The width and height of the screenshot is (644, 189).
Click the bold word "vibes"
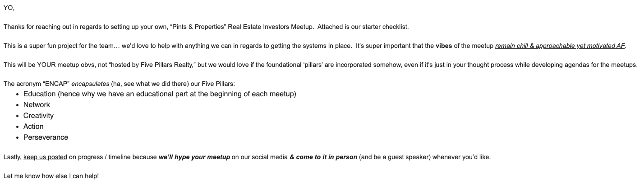pos(444,46)
